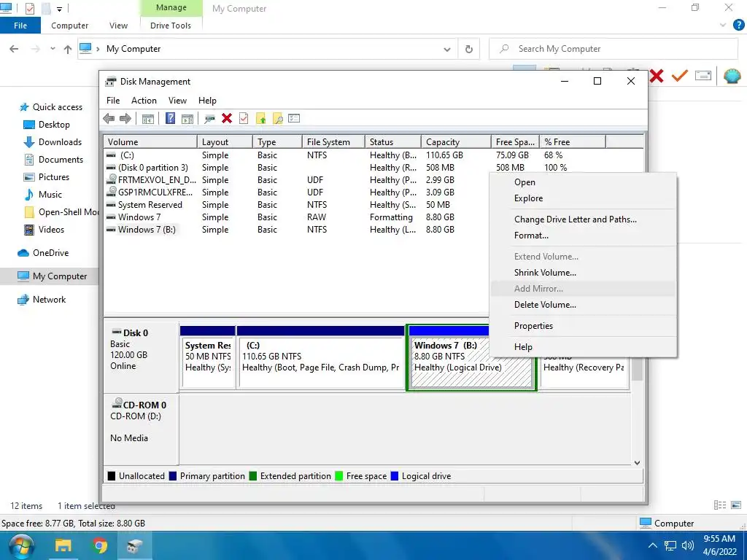This screenshot has height=560, width=747.
Task: Toggle the Show/Hide Action Pane toolbar icon
Action: (x=187, y=119)
